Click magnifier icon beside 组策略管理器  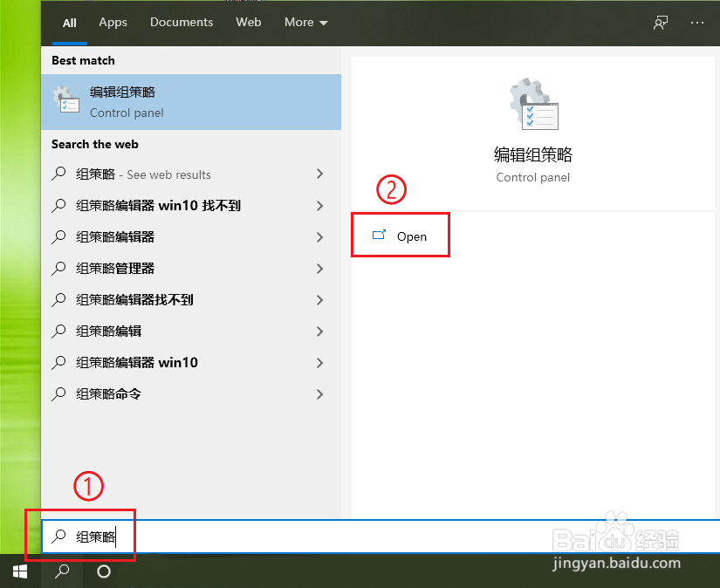click(58, 268)
